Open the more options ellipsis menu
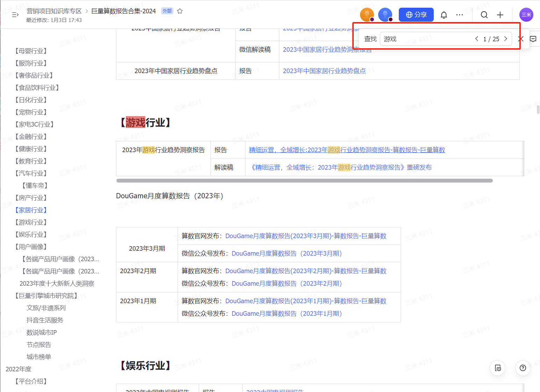 pos(460,15)
